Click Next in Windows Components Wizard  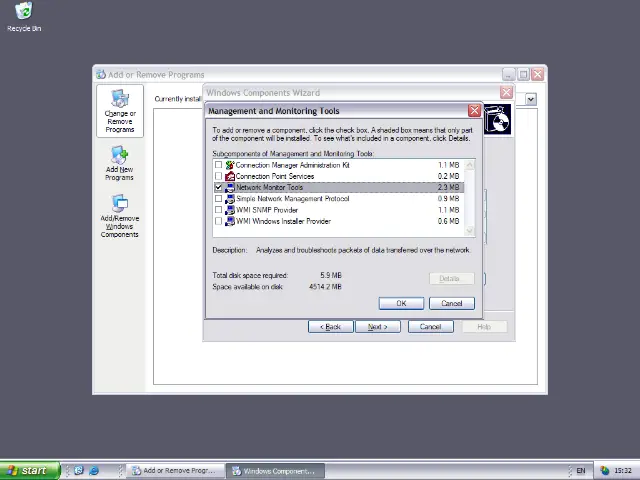coord(378,327)
